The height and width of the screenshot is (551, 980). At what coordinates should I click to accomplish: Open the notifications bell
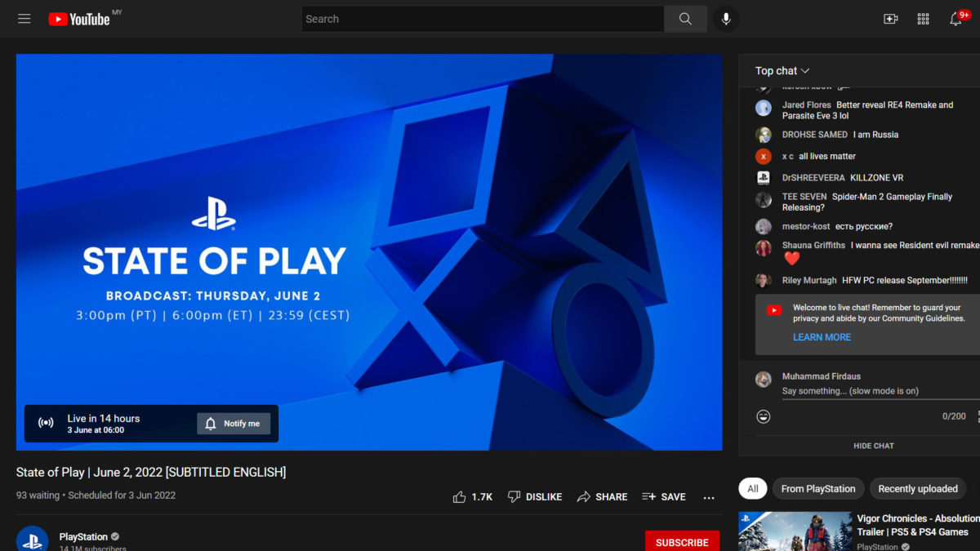(955, 19)
